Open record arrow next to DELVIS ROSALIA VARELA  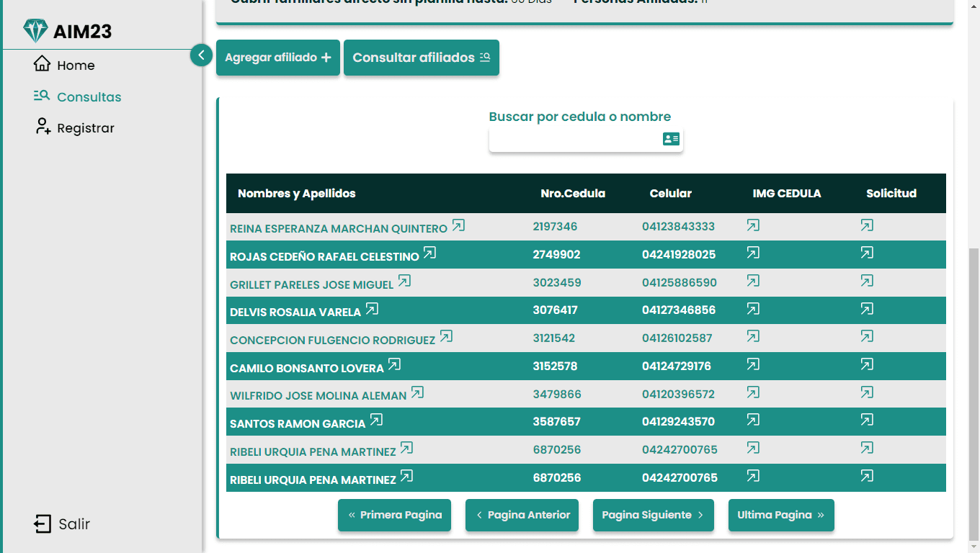click(373, 308)
